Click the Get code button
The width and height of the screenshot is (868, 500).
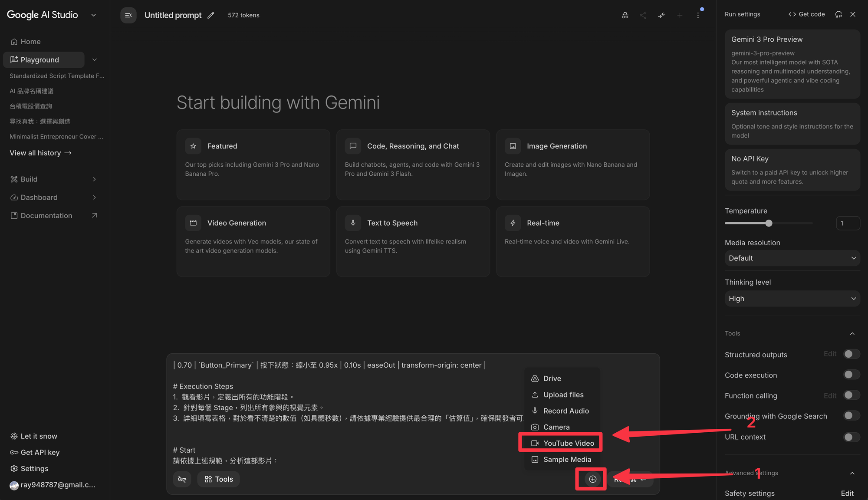(807, 14)
